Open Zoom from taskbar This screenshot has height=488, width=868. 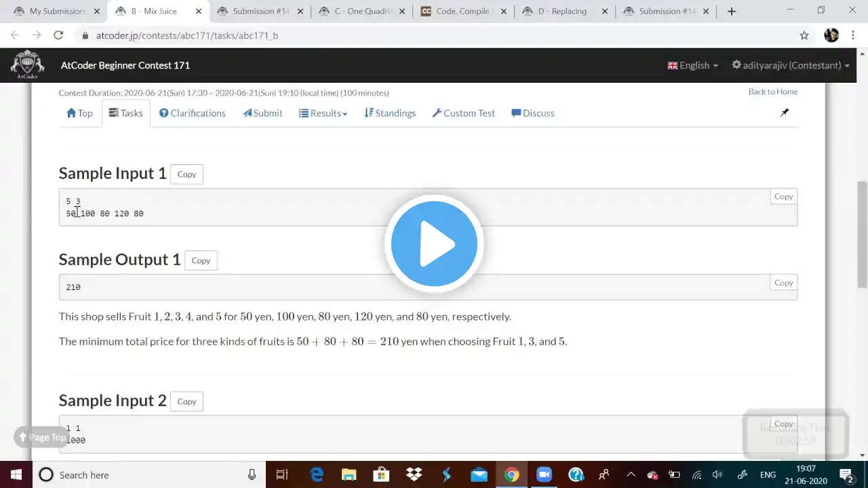[x=544, y=474]
